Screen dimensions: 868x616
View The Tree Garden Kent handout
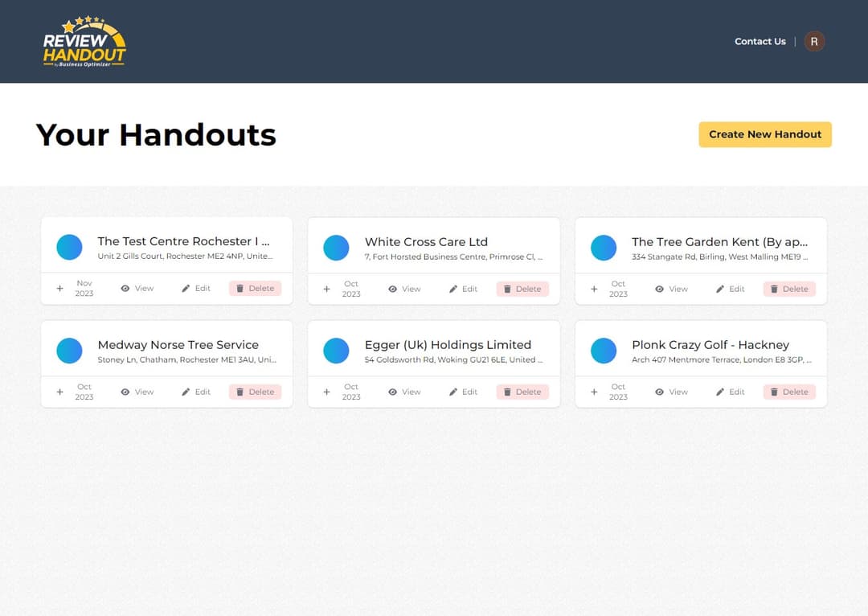pos(671,289)
